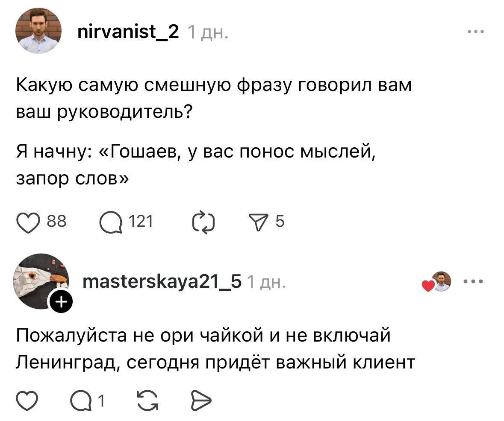Repost the masterskaya21_5 reply
This screenshot has height=421, width=504.
tap(147, 401)
